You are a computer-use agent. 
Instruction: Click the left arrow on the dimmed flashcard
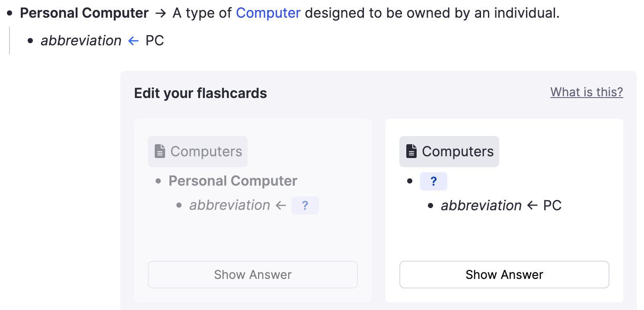coord(281,206)
